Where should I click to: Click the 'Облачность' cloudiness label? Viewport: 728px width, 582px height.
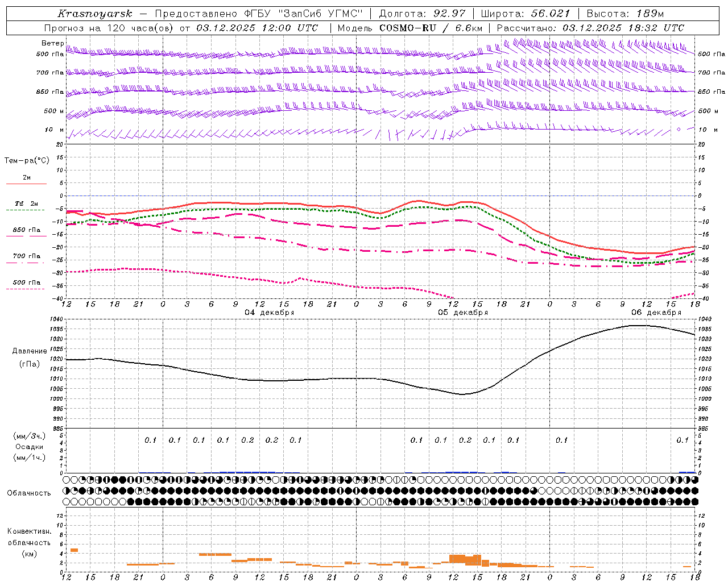(29, 493)
